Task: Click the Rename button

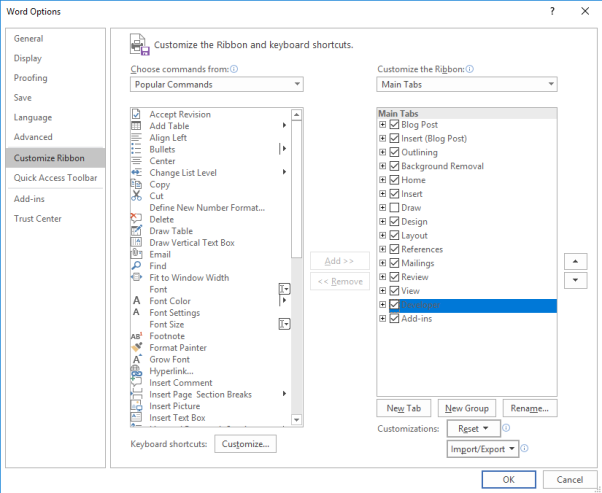Action: pyautogui.click(x=529, y=408)
